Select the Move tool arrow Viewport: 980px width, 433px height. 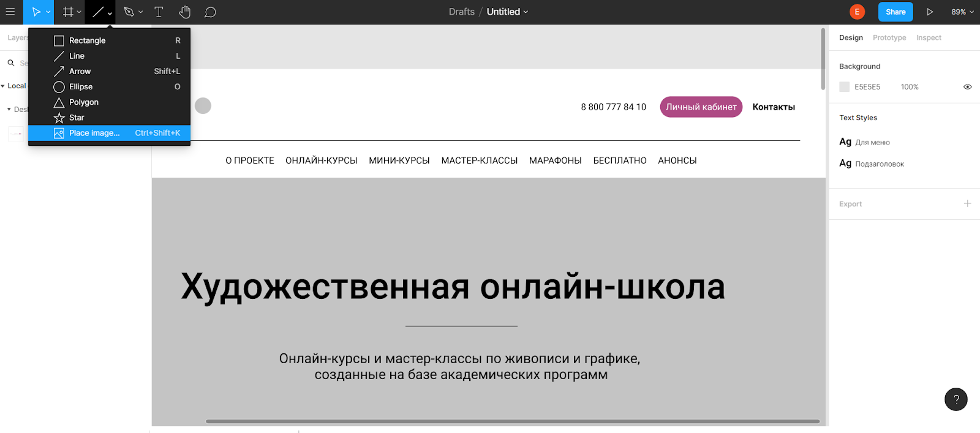point(36,12)
